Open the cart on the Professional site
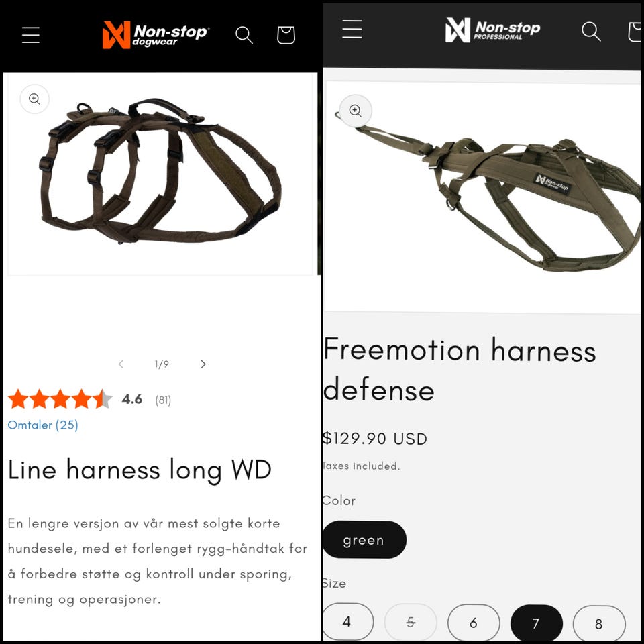Viewport: 644px width, 644px height. click(635, 32)
